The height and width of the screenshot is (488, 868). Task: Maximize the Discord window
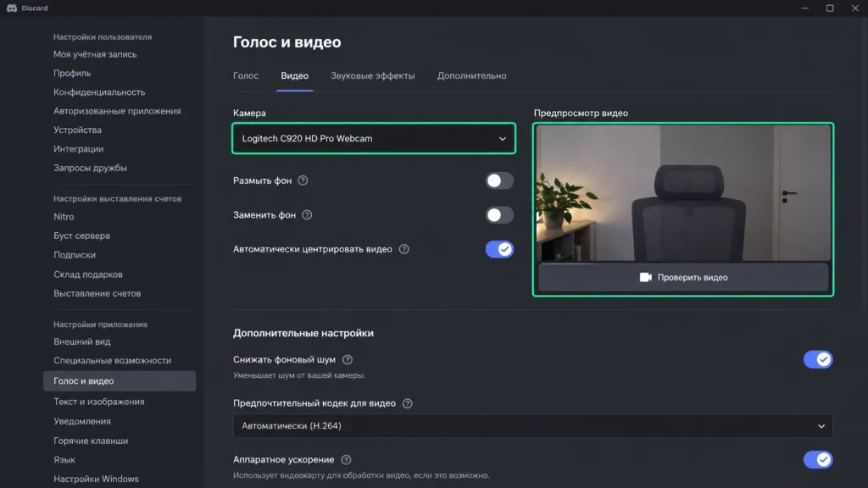pos(830,8)
